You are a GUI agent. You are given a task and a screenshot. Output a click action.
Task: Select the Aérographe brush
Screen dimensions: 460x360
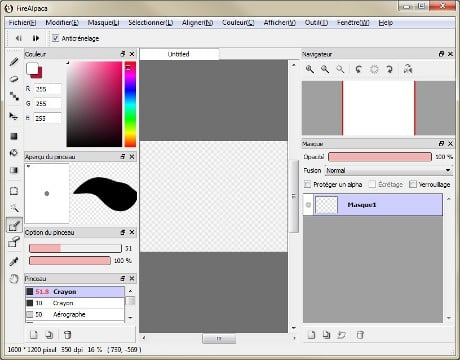click(75, 314)
